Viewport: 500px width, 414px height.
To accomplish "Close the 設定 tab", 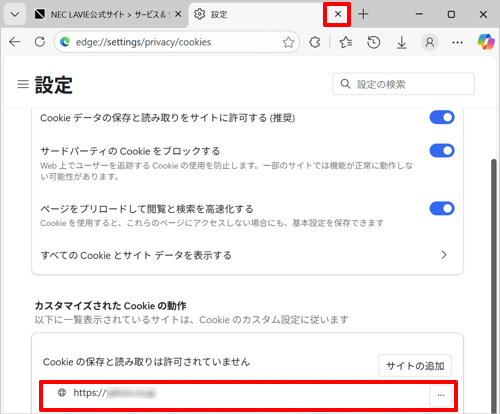I will 338,14.
